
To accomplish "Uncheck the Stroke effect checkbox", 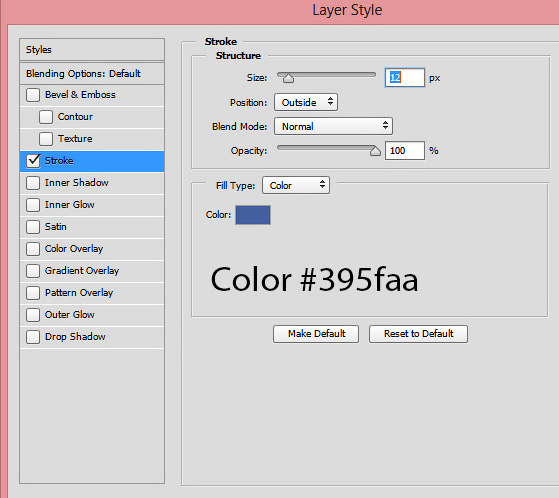I will pos(33,161).
